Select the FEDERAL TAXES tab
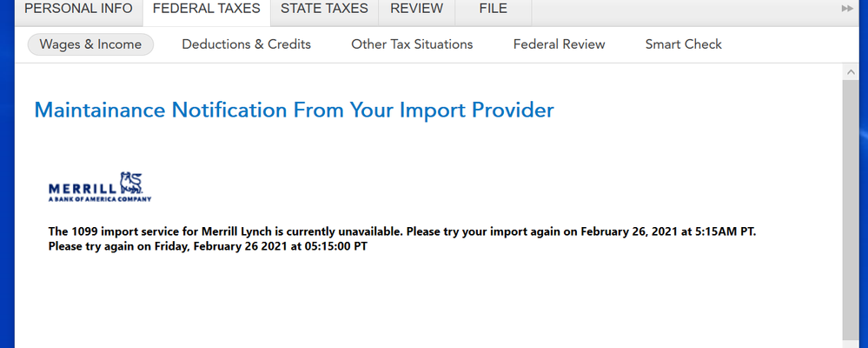This screenshot has width=868, height=348. pyautogui.click(x=207, y=9)
